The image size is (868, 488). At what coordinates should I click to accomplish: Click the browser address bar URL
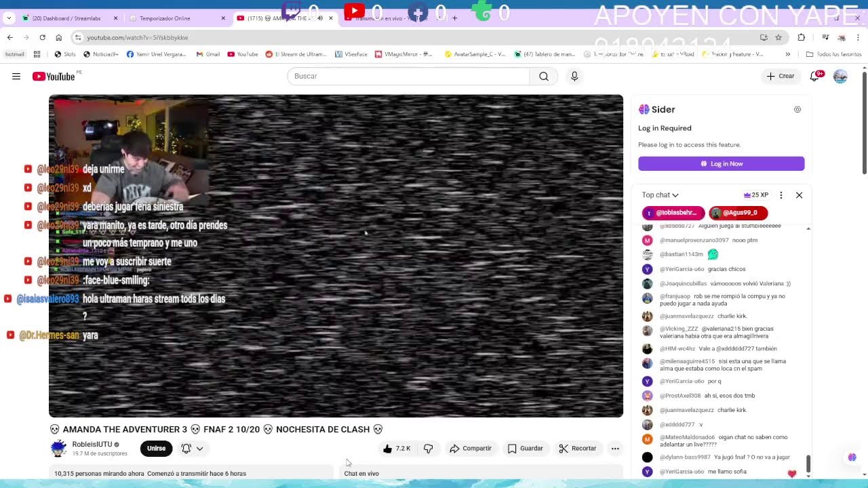click(x=138, y=37)
